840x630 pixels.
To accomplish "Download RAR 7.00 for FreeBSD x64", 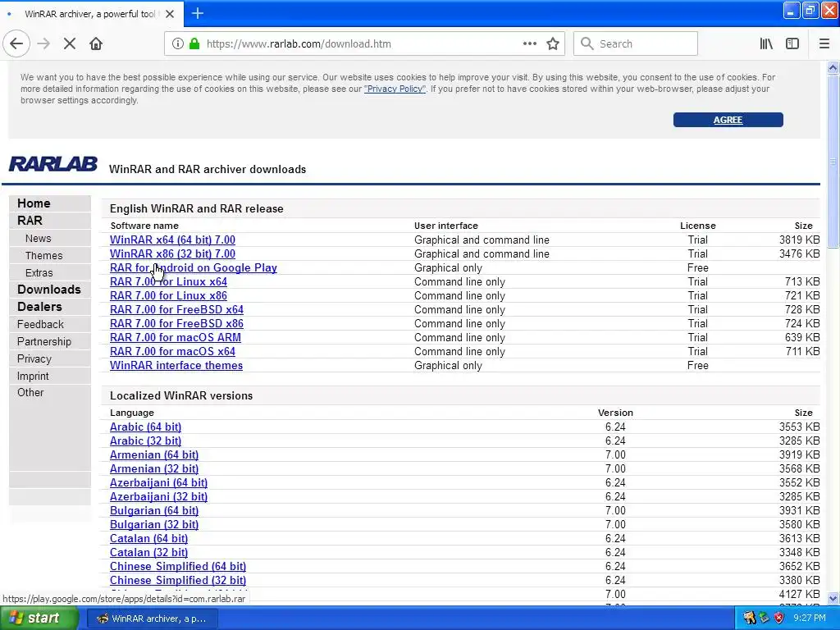I will pos(177,309).
